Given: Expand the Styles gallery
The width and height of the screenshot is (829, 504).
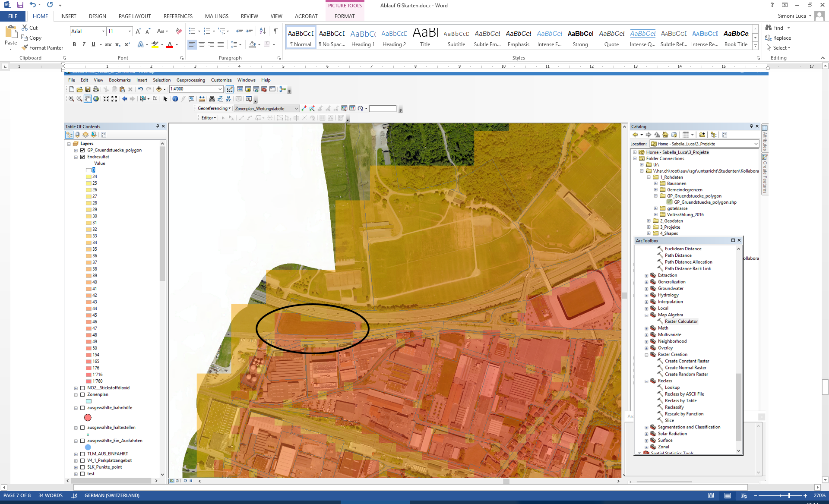Looking at the screenshot, I should coord(755,46).
